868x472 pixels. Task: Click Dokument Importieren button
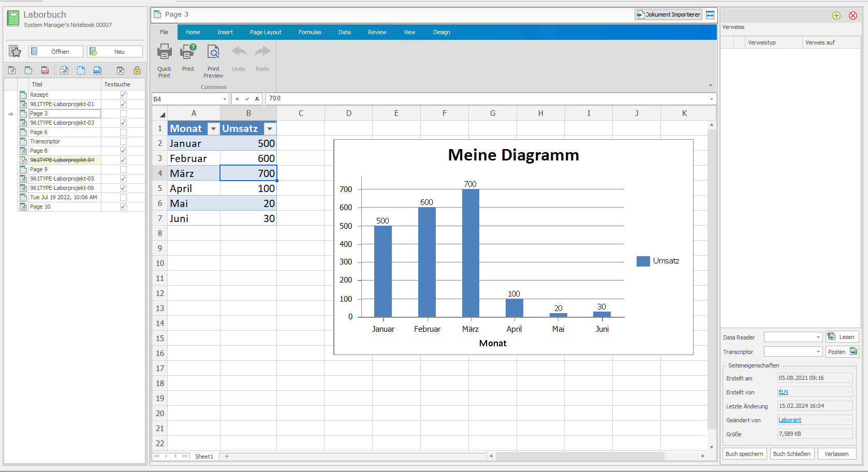[668, 14]
